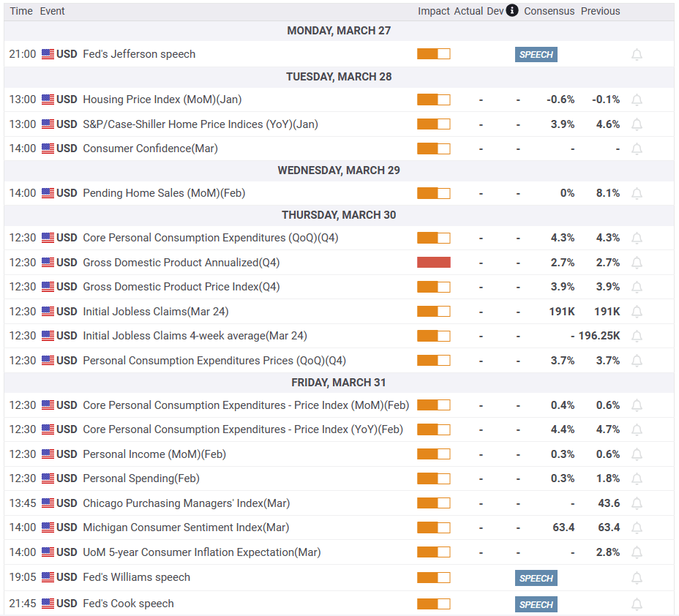Click the Dev info icon in header
Viewport: 679px width, 616px height.
point(512,10)
